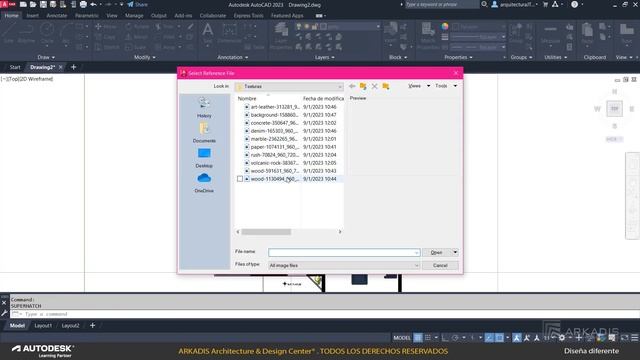
Task: Open the AutoCAD application menu logo
Action: (8, 4)
